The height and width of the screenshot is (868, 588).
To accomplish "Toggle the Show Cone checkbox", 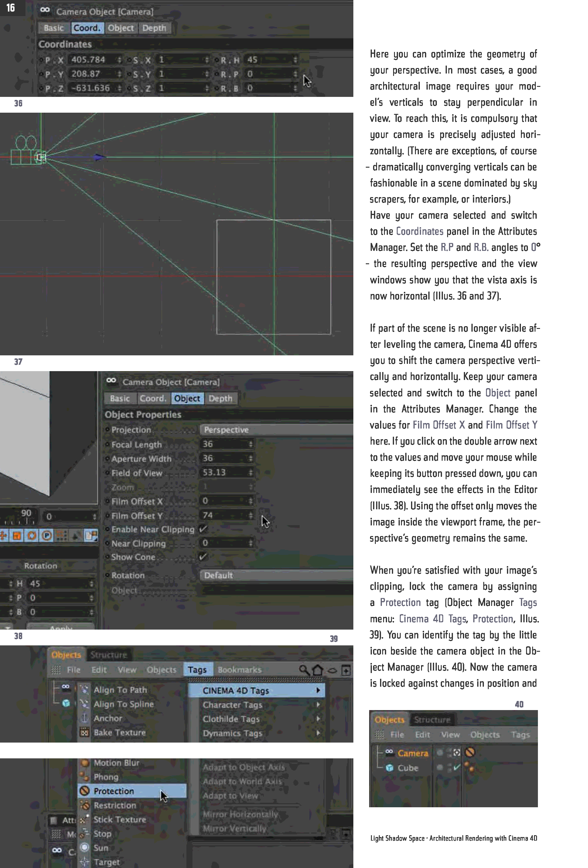I will pyautogui.click(x=203, y=556).
